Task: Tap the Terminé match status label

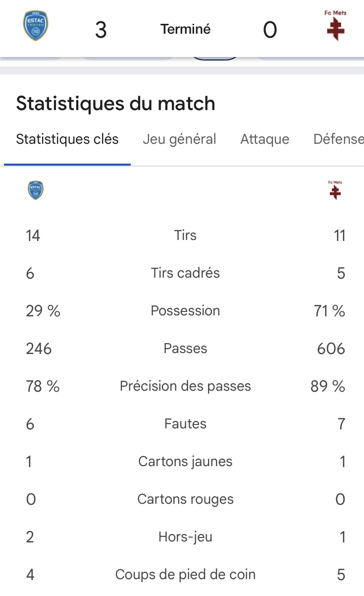Action: [186, 29]
